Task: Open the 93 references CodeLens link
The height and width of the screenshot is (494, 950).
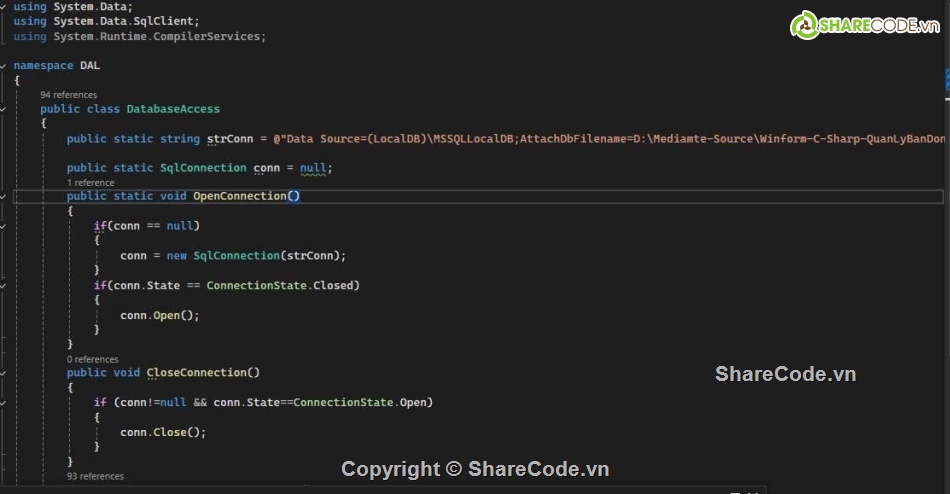Action: 95,476
